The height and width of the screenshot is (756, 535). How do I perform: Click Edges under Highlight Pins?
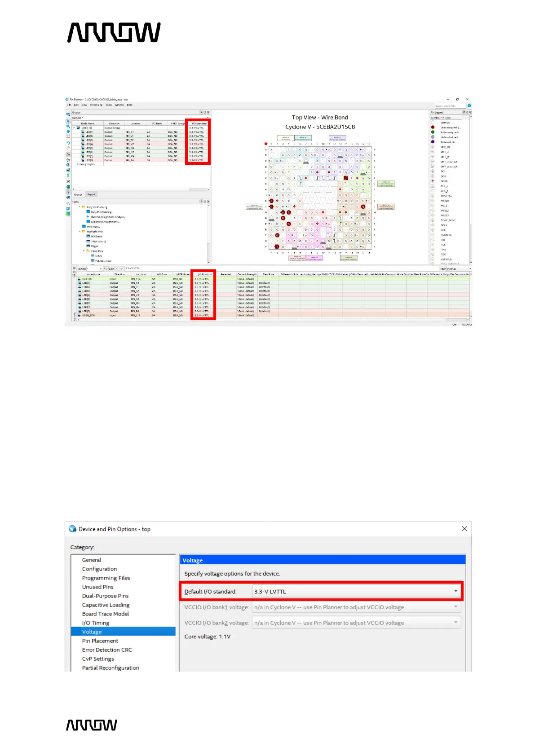pyautogui.click(x=94, y=246)
